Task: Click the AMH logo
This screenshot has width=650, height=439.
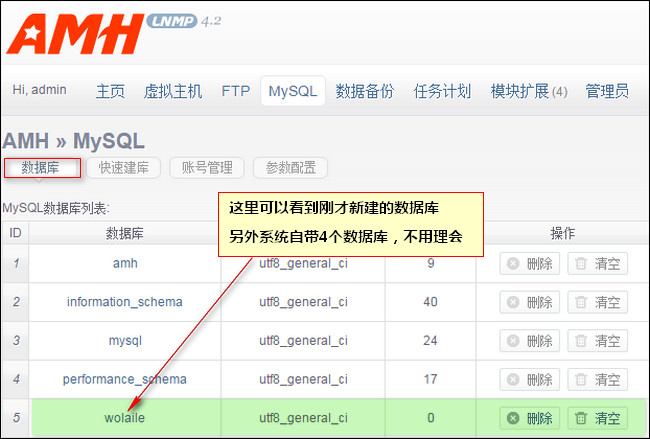Action: 75,34
